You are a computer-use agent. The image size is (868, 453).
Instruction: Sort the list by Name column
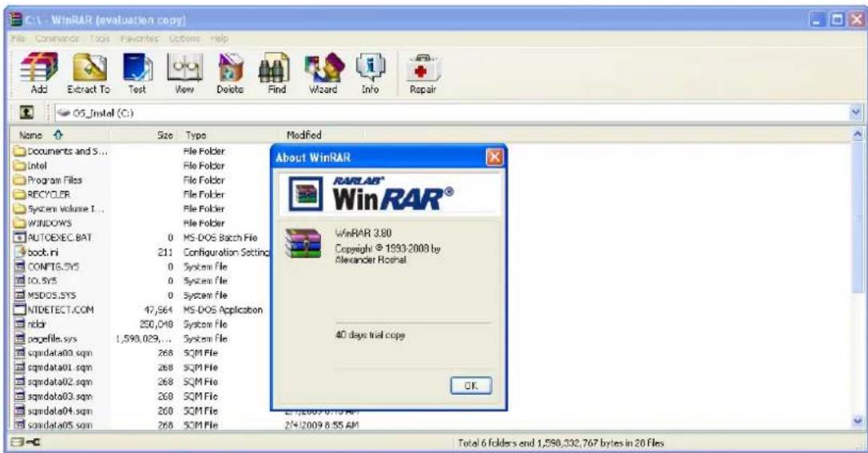61,134
